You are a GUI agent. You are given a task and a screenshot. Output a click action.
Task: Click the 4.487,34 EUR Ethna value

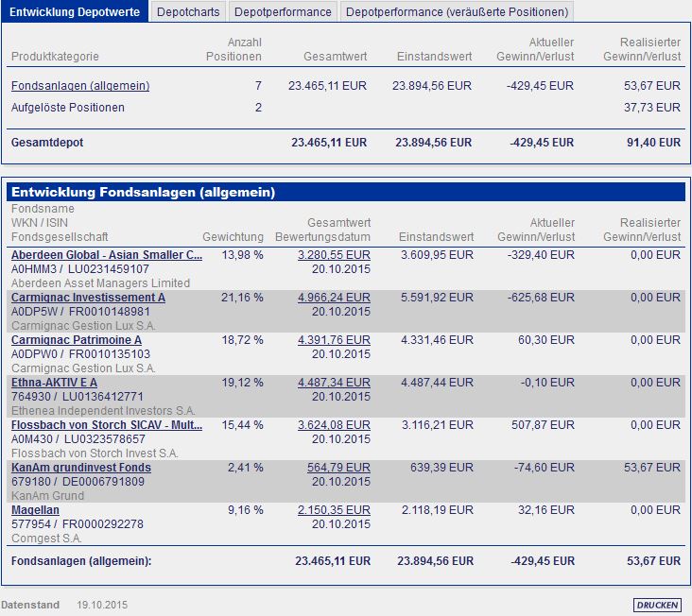point(334,383)
